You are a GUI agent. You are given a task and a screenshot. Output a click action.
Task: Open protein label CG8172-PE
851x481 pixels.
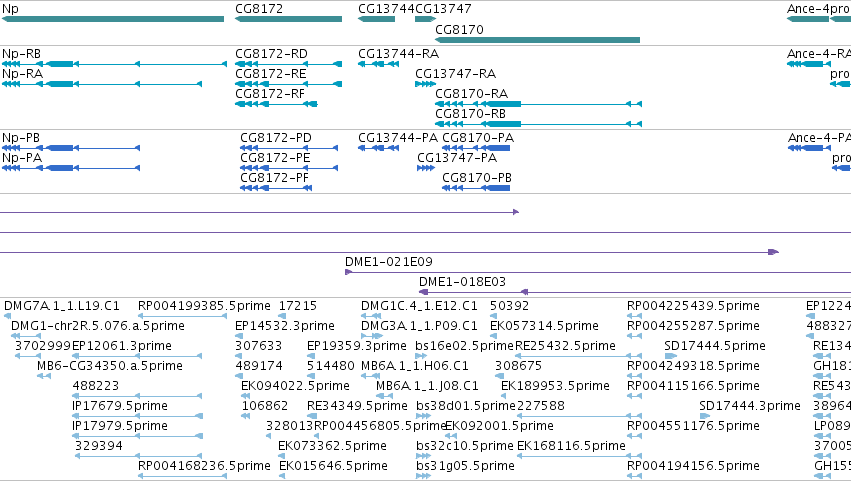[x=275, y=158]
